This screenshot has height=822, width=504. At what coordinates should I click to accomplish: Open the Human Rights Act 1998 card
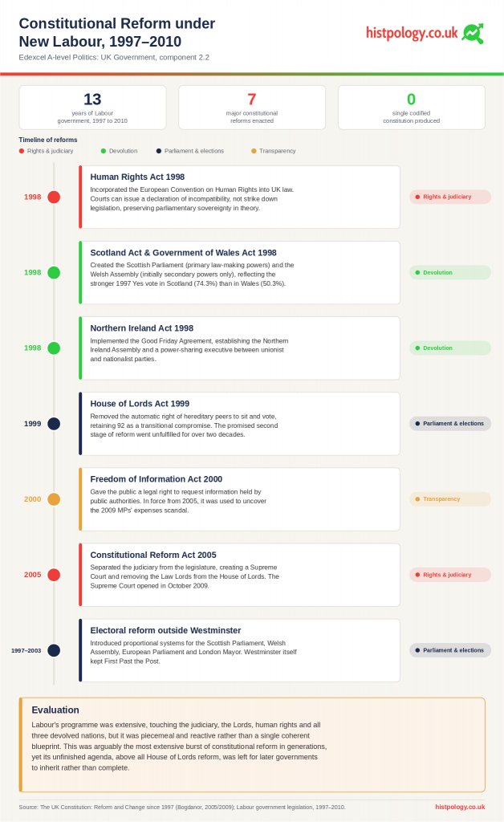point(239,197)
